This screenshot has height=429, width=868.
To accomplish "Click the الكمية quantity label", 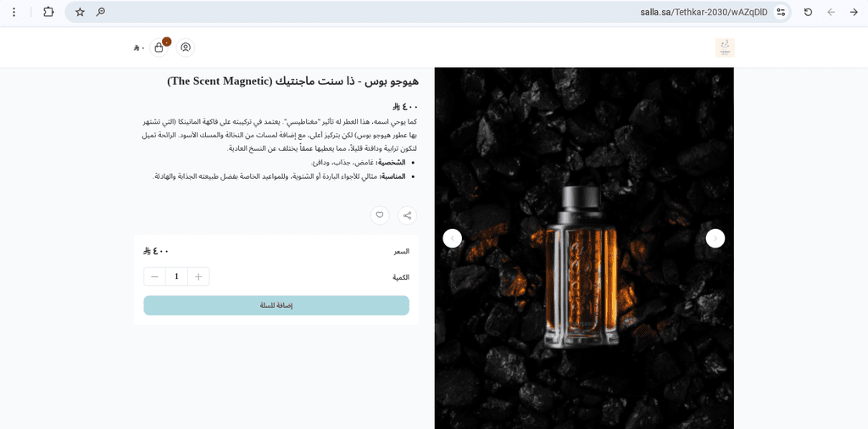I will (x=401, y=277).
